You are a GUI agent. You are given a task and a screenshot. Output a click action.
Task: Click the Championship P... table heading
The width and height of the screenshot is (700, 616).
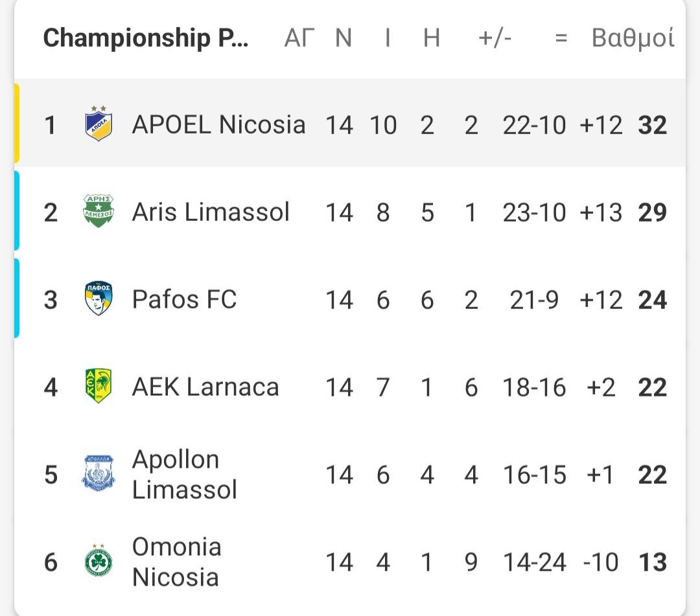click(x=146, y=38)
